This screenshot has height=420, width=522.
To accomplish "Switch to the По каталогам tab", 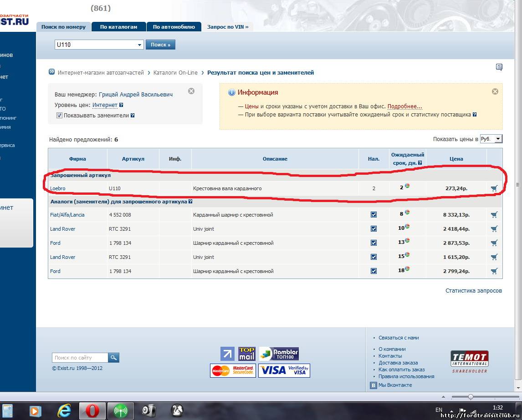I will tap(118, 27).
